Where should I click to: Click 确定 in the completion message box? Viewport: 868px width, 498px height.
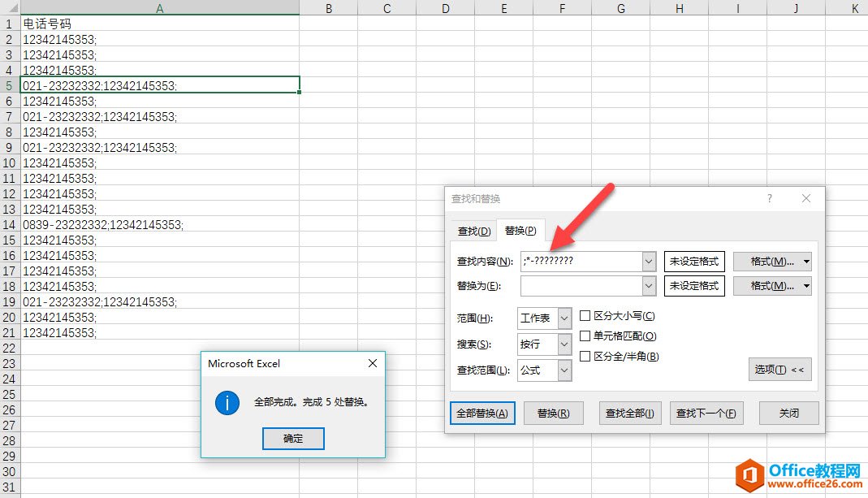pos(292,438)
